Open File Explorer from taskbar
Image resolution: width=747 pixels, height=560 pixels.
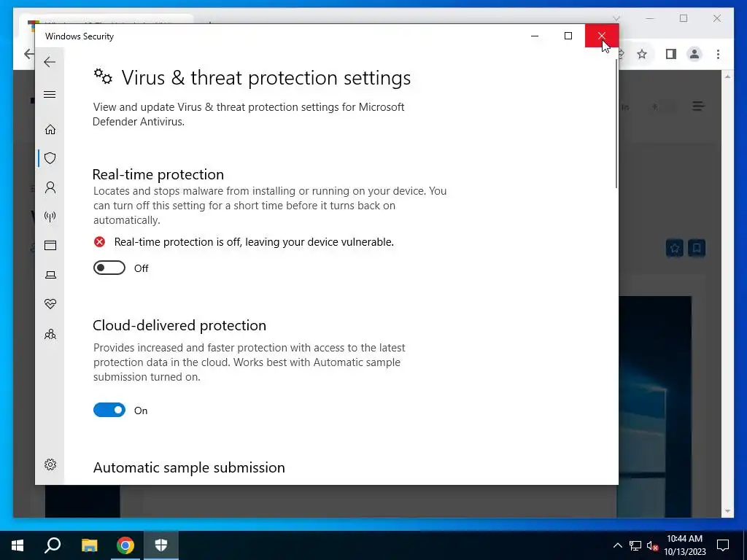(x=89, y=545)
